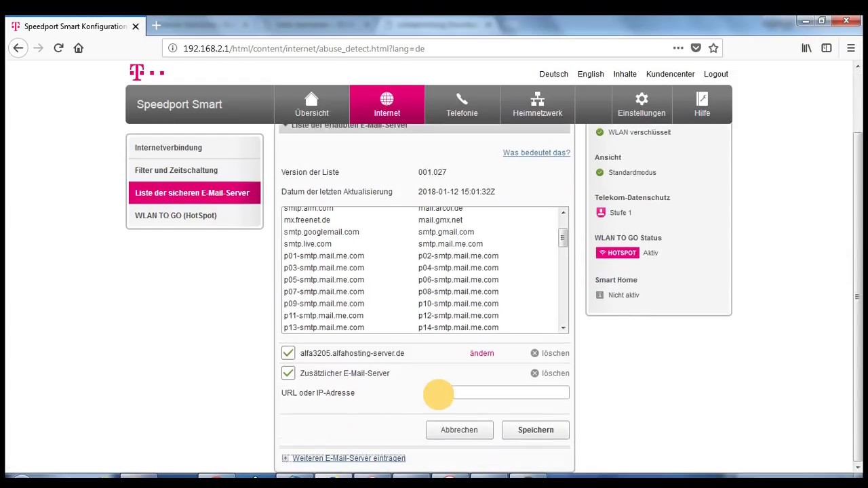Image resolution: width=868 pixels, height=488 pixels.
Task: Click WLAN verschlüsselt status icon
Action: pyautogui.click(x=599, y=132)
